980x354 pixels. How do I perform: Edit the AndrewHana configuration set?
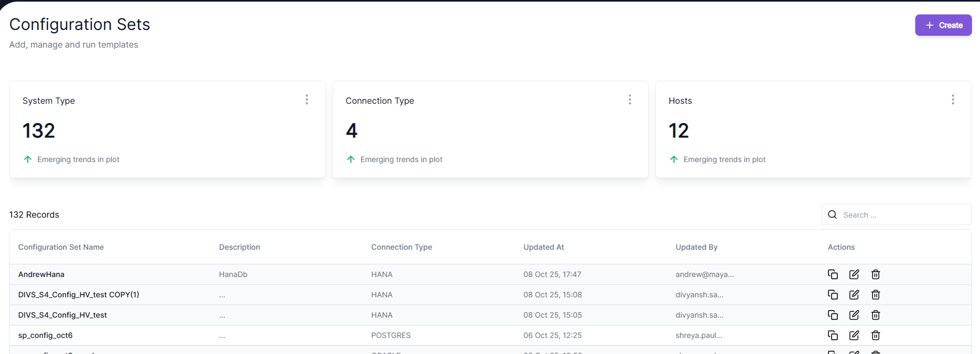[854, 274]
